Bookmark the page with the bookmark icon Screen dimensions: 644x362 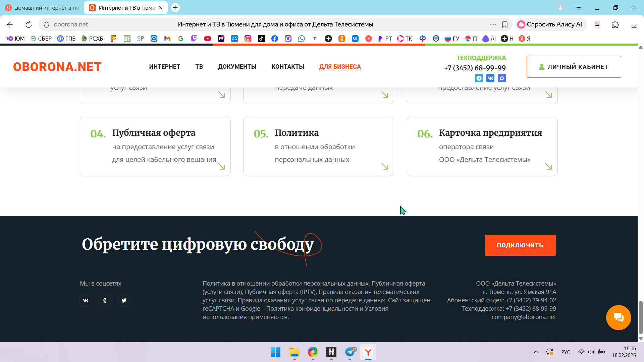tap(504, 24)
